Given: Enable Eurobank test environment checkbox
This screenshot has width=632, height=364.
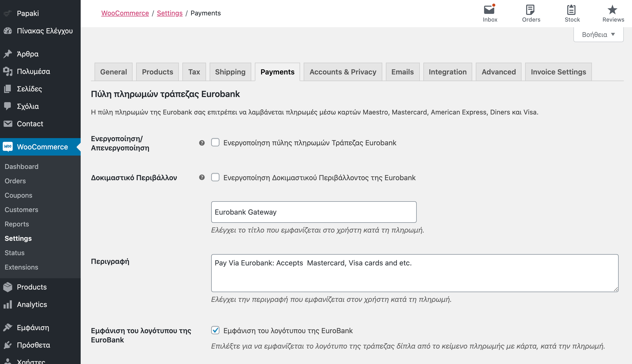Looking at the screenshot, I should [x=215, y=177].
